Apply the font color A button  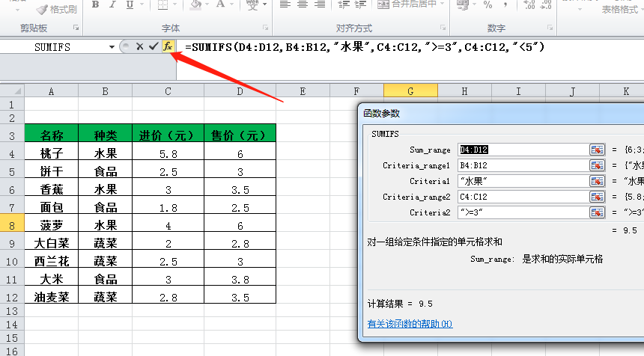pyautogui.click(x=221, y=5)
